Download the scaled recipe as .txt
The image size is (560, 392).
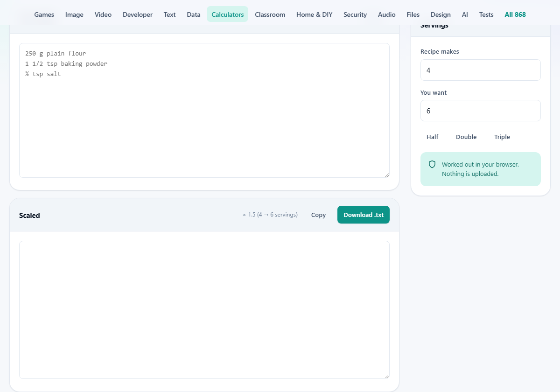364,215
